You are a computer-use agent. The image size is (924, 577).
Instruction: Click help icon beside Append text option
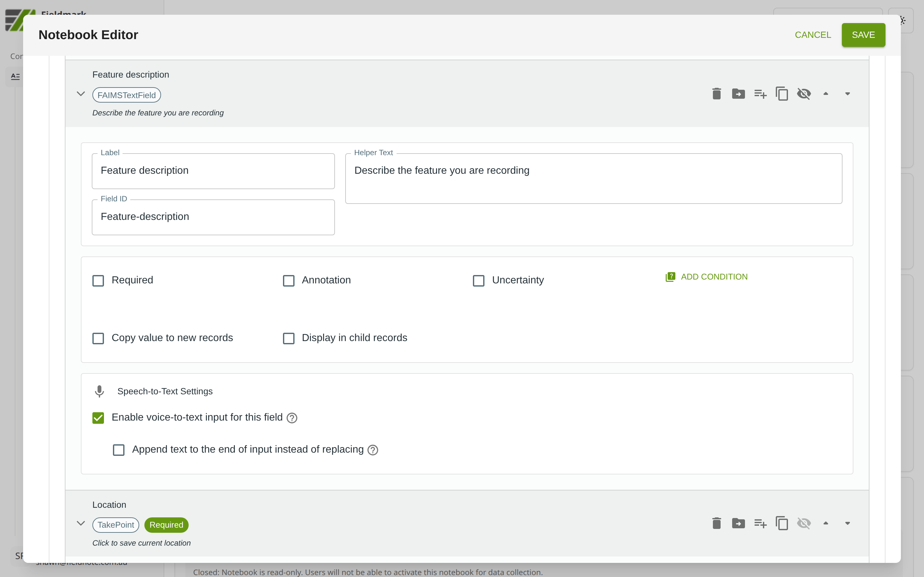point(373,450)
